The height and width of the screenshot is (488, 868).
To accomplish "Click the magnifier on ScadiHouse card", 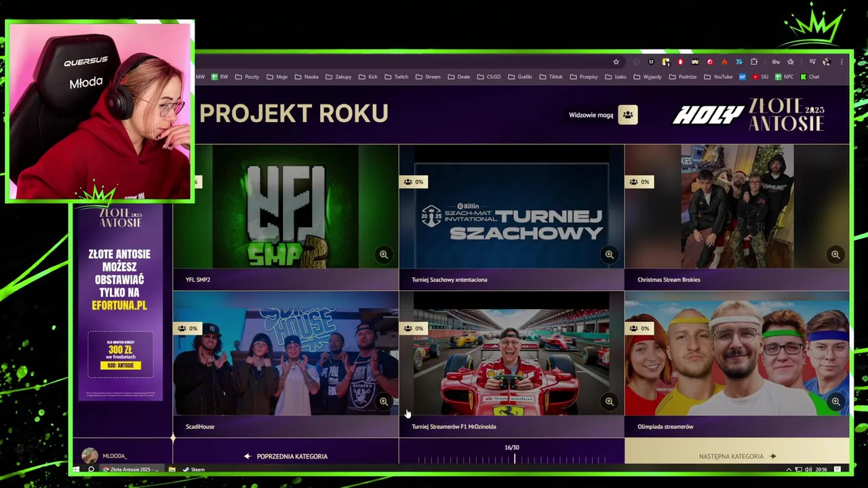I will click(x=384, y=401).
